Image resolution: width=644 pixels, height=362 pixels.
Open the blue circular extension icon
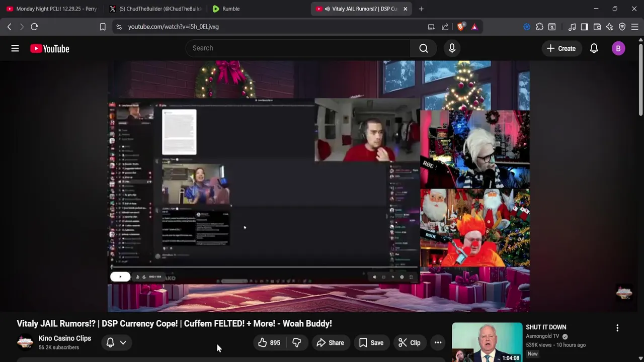tap(527, 27)
